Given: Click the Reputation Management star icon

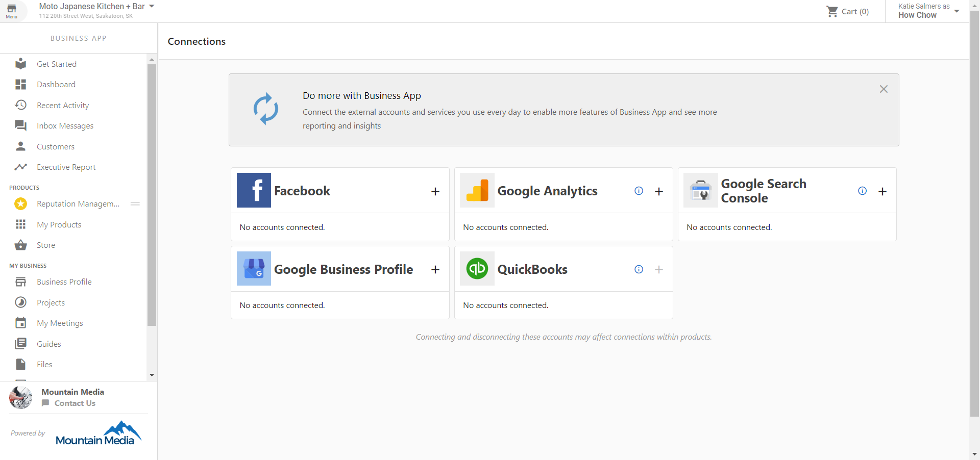Looking at the screenshot, I should [20, 203].
